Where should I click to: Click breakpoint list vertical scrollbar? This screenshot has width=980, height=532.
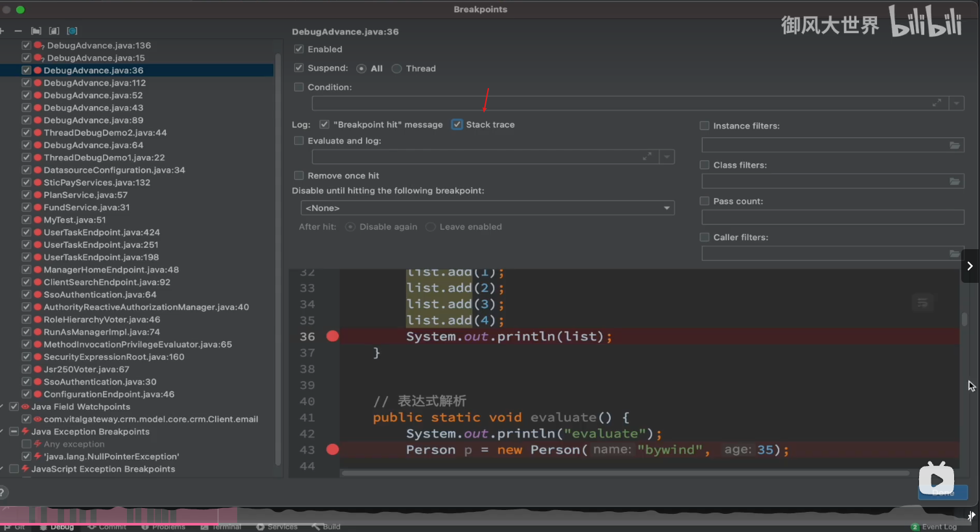(279, 259)
